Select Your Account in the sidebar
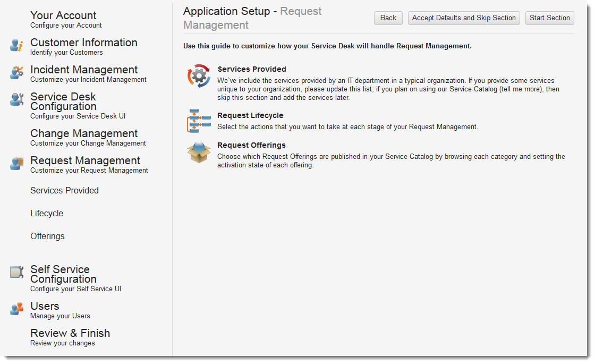Image resolution: width=595 pixels, height=364 pixels. coord(63,15)
